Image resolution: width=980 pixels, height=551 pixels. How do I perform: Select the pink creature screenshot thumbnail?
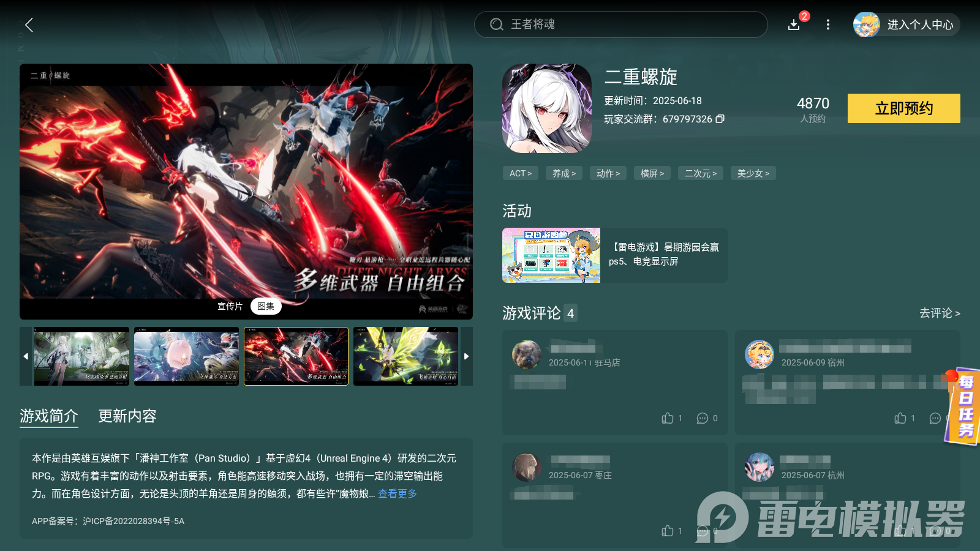pyautogui.click(x=186, y=356)
